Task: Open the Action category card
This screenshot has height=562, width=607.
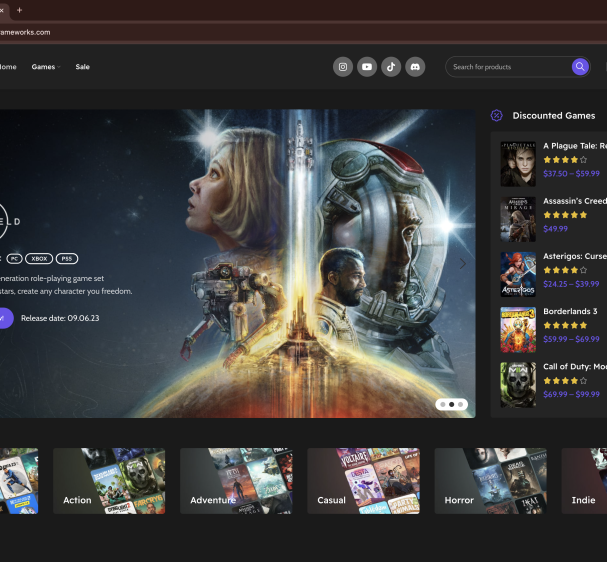Action: click(x=109, y=481)
